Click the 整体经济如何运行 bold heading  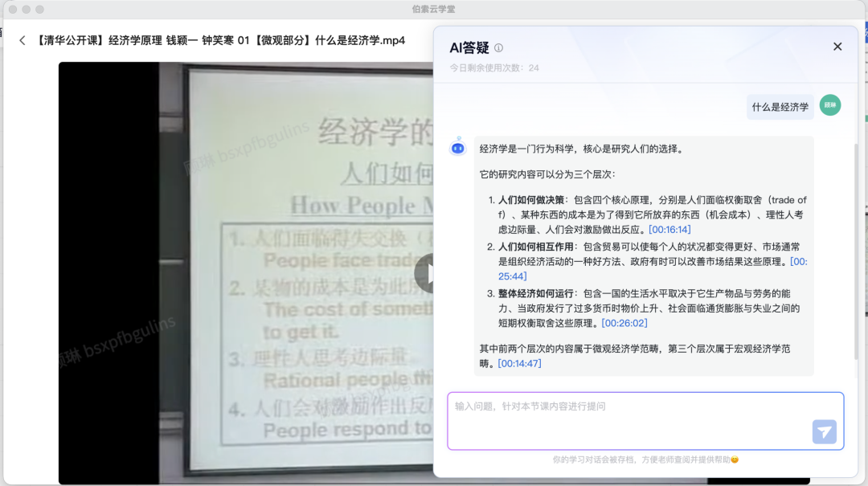(x=536, y=293)
